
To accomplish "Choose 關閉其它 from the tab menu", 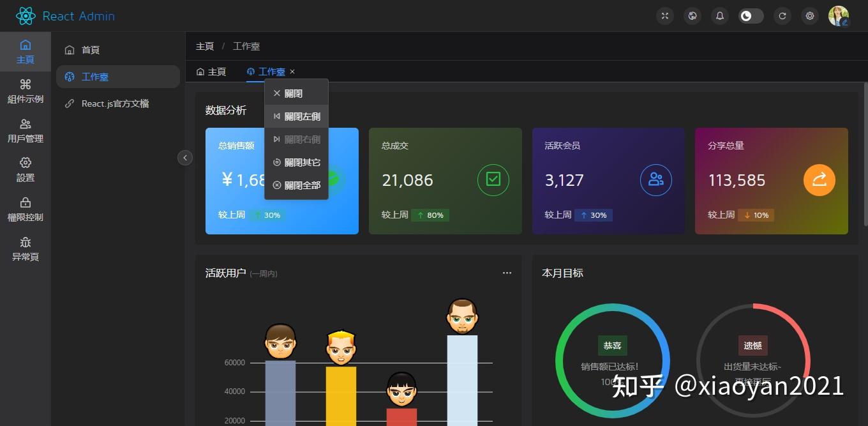I will (296, 162).
